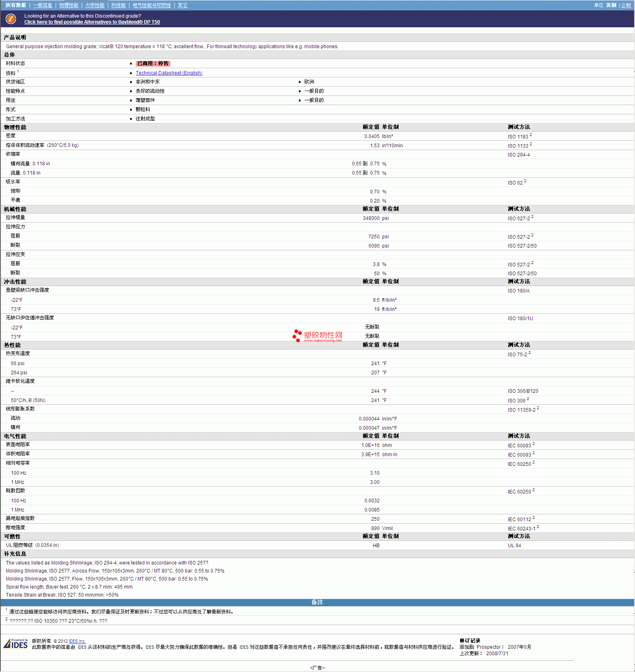
Task: Click the 修订记录 heading in footer
Action: click(x=470, y=641)
